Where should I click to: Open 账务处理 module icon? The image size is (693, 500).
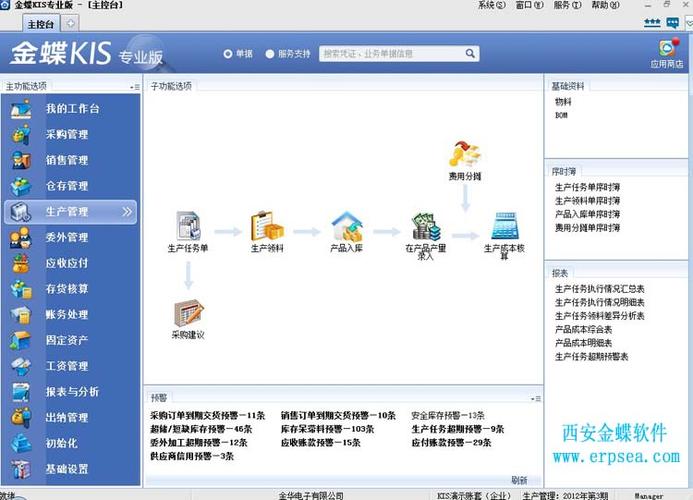pos(21,314)
